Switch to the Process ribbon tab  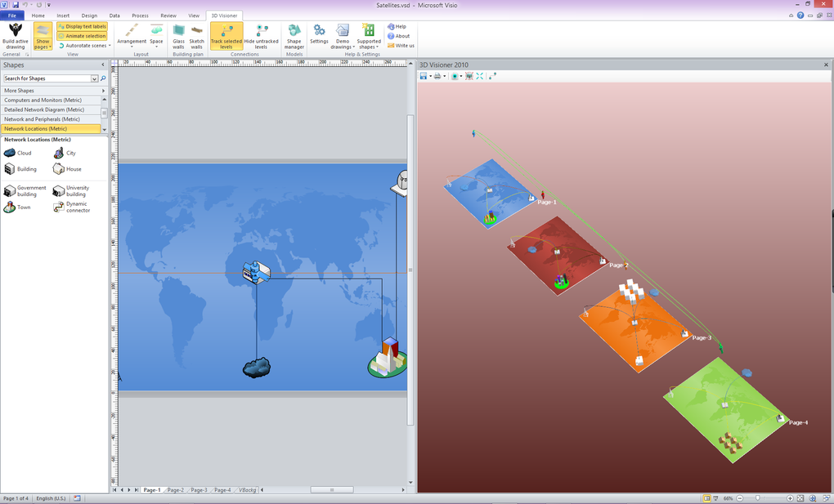141,16
